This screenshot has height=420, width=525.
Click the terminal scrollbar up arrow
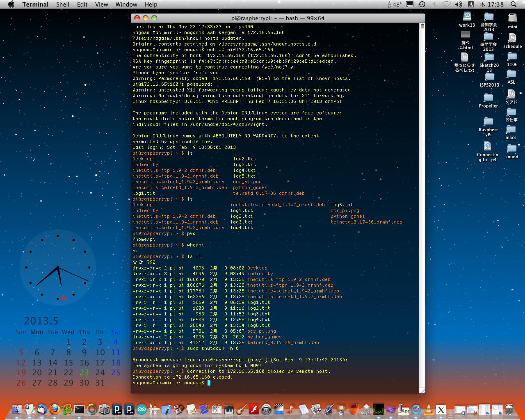[422, 26]
